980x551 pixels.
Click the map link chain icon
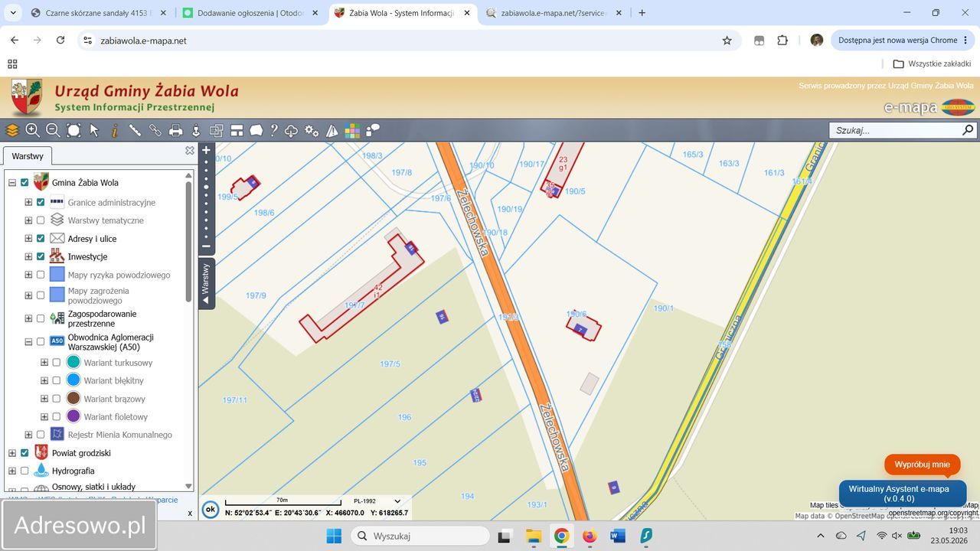coord(155,130)
